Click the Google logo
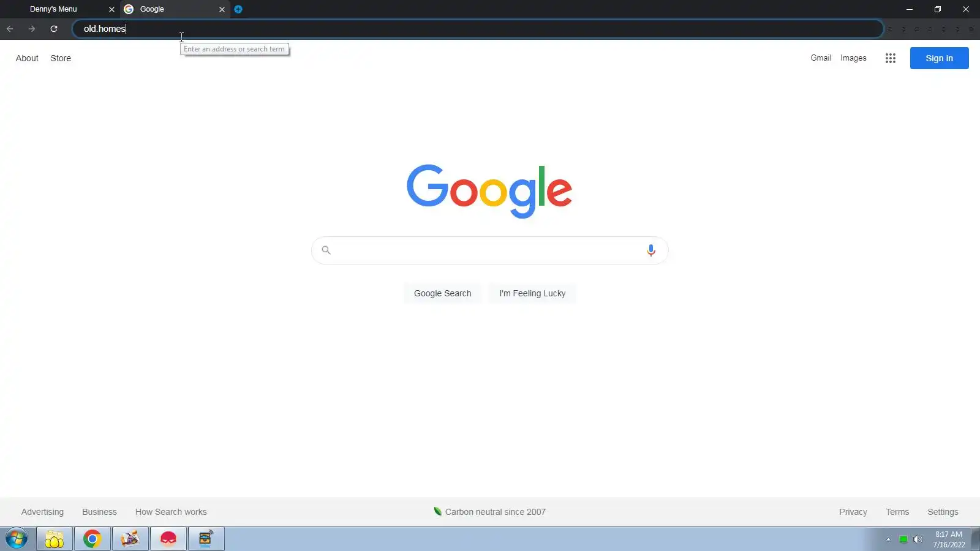The image size is (980, 551). point(489,191)
